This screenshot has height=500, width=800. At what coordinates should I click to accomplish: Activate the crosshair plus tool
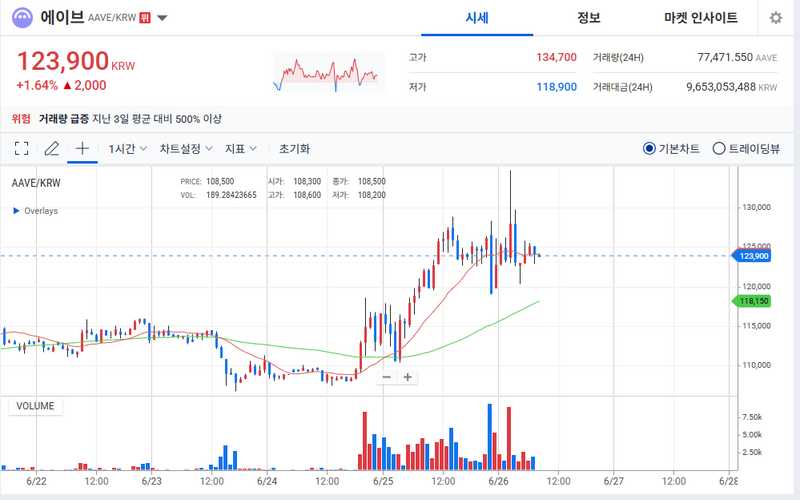(82, 148)
